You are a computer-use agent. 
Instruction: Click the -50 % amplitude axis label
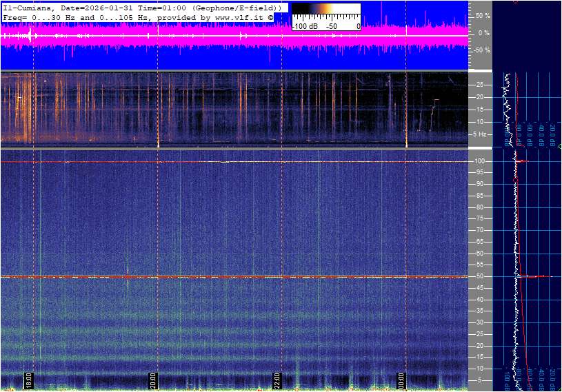(x=481, y=50)
